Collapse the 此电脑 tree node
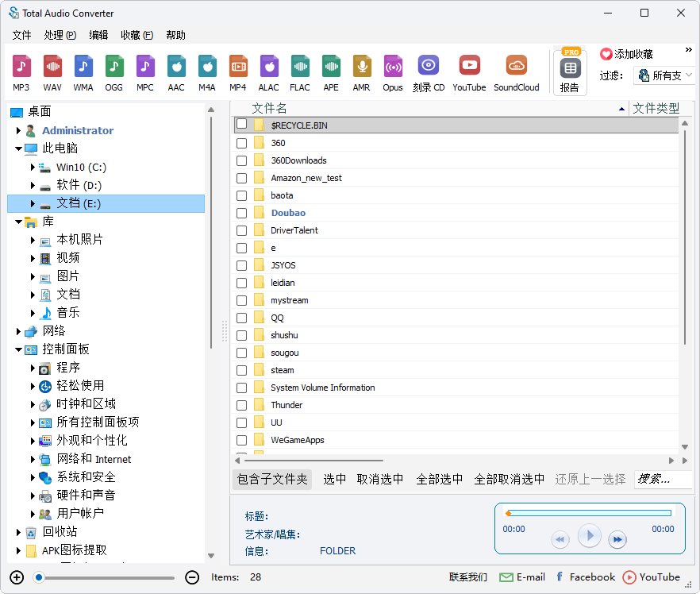The image size is (700, 594). click(18, 148)
